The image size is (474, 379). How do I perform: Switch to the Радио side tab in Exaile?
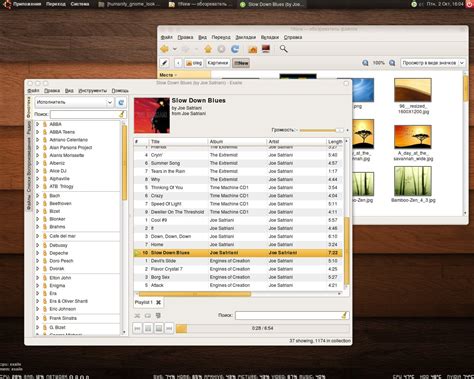pyautogui.click(x=29, y=128)
